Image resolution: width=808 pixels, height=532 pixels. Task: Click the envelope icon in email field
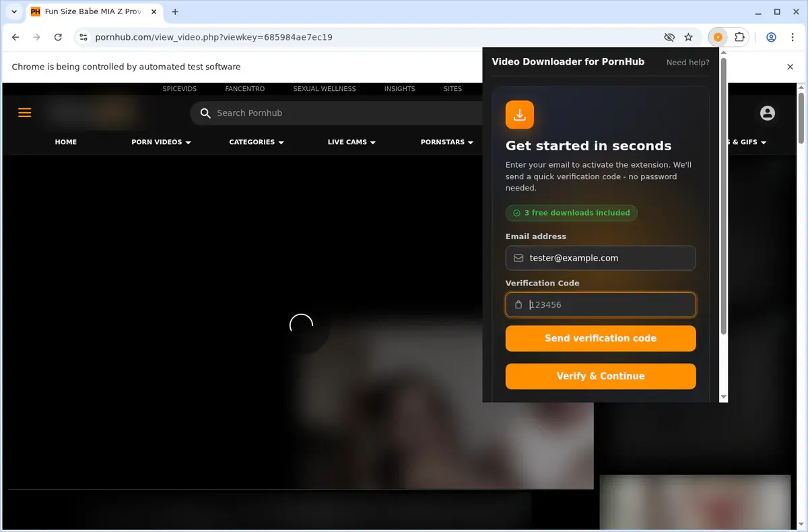tap(518, 258)
